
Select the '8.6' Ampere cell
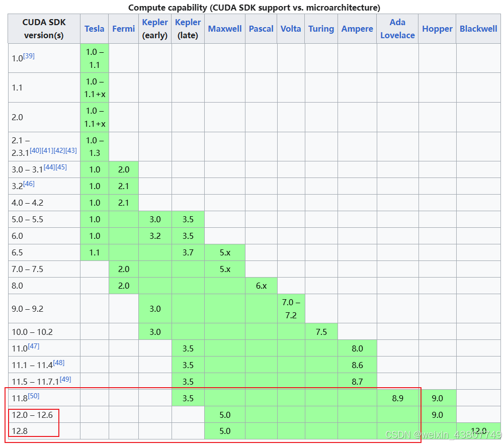(357, 365)
